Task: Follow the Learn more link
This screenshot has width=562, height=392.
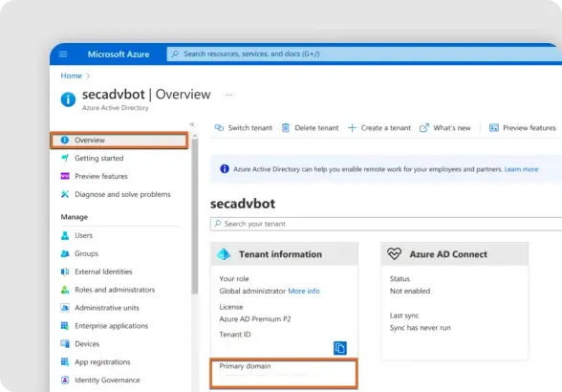Action: tap(521, 169)
